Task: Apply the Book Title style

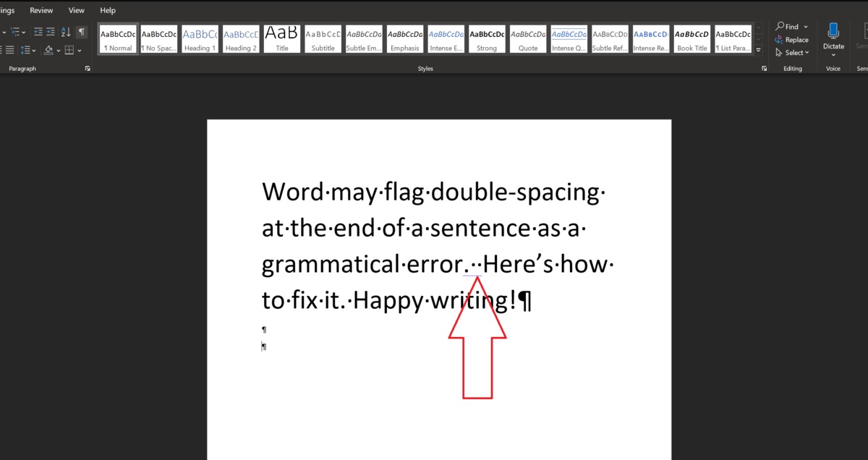Action: 692,39
